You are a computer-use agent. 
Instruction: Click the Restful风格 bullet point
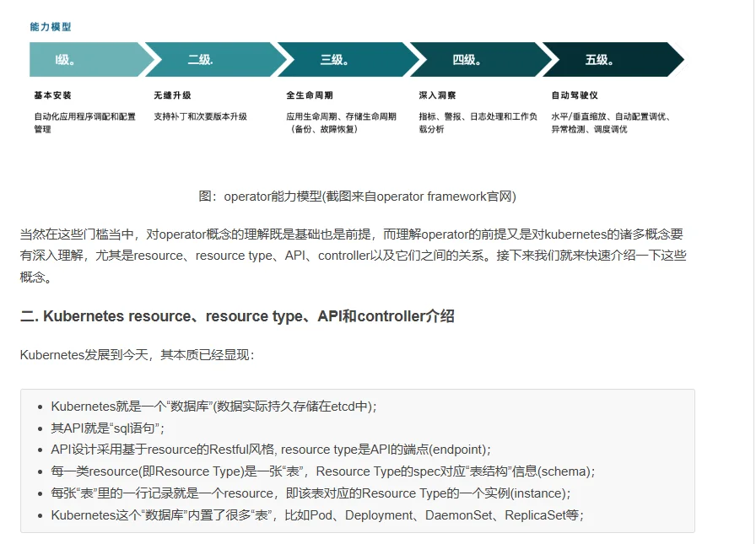(270, 450)
